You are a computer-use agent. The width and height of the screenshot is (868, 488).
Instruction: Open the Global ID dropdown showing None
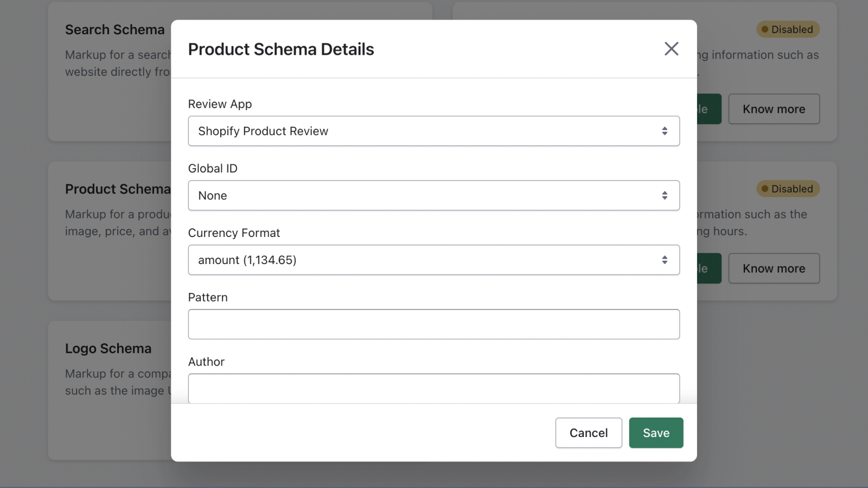coord(434,195)
